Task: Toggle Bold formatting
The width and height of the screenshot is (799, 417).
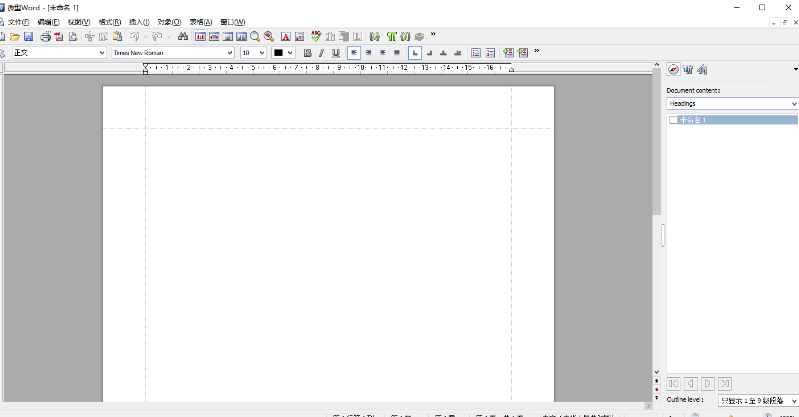Action: click(307, 53)
